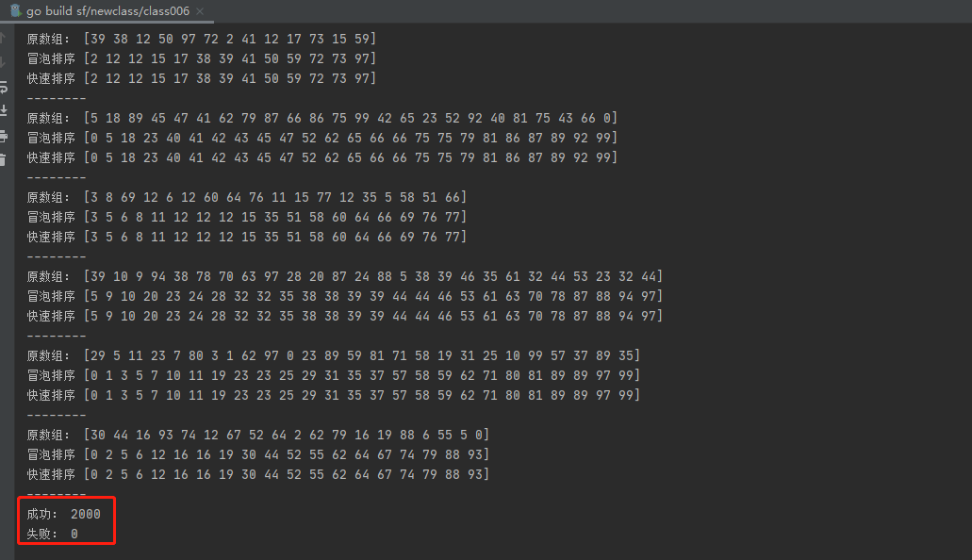The image size is (972, 560).
Task: Click the print console output icon
Action: (3, 136)
